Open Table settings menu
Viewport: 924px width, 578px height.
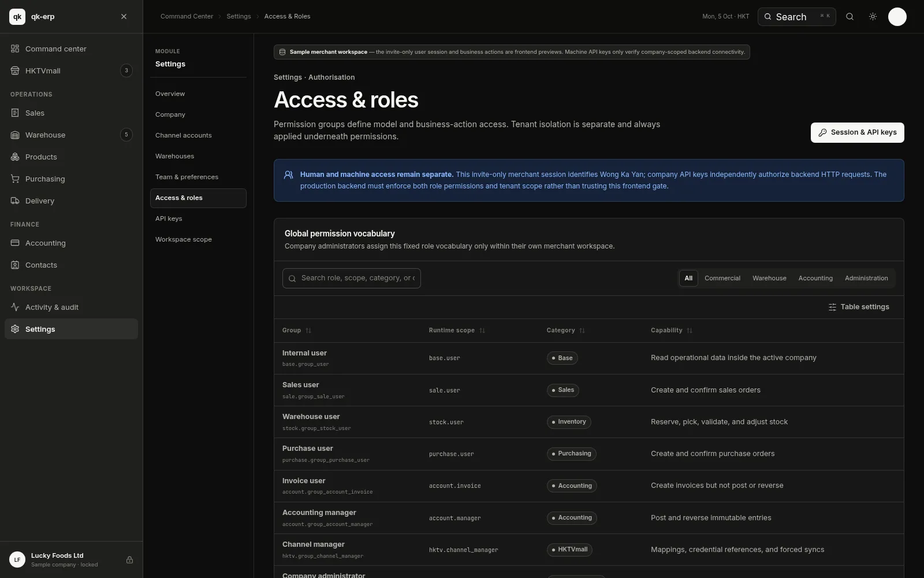tap(859, 307)
